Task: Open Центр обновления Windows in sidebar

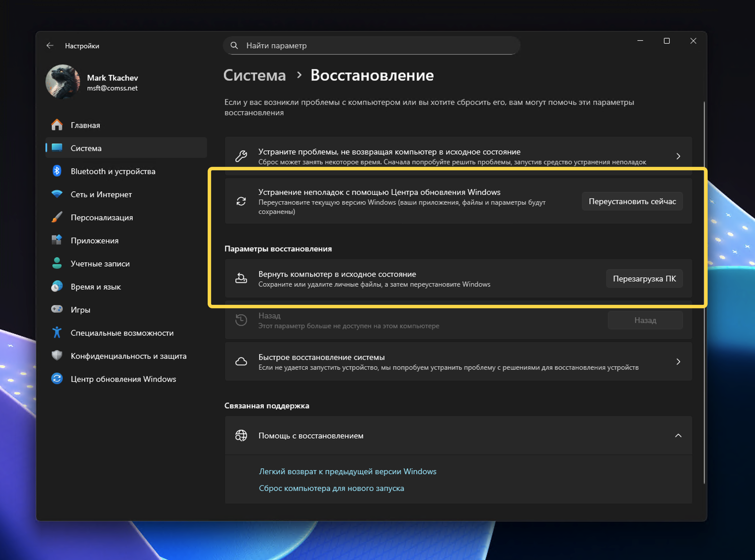Action: [126, 379]
